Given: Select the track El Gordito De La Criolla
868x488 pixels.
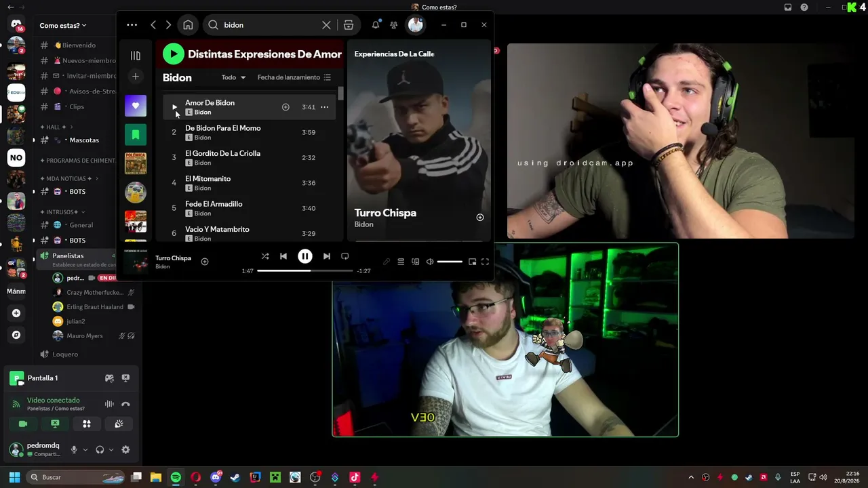Looking at the screenshot, I should 250,157.
